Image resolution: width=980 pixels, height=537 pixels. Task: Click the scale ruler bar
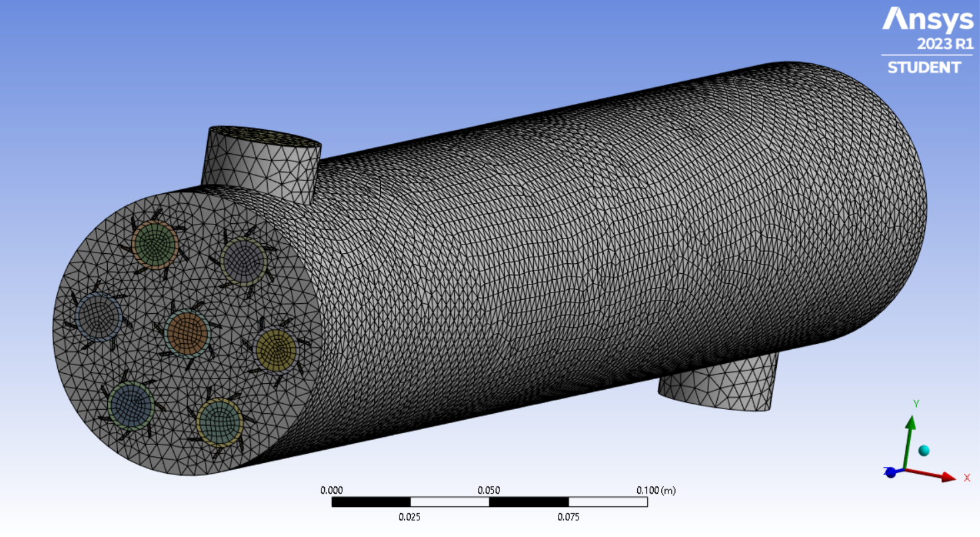[489, 502]
